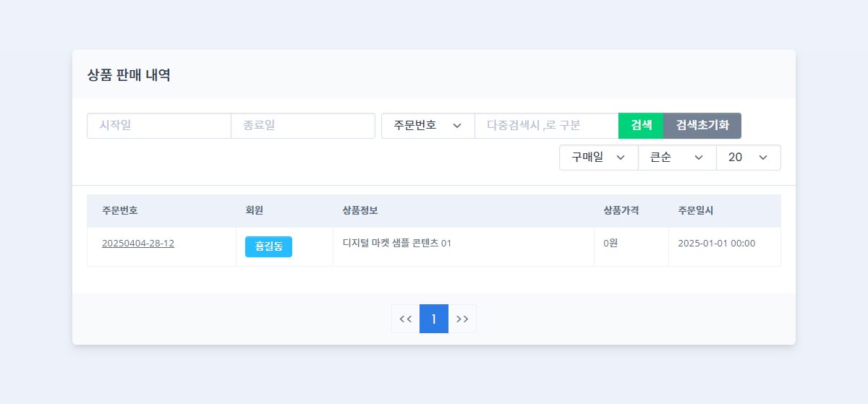Click the green 검색 button

tap(641, 126)
